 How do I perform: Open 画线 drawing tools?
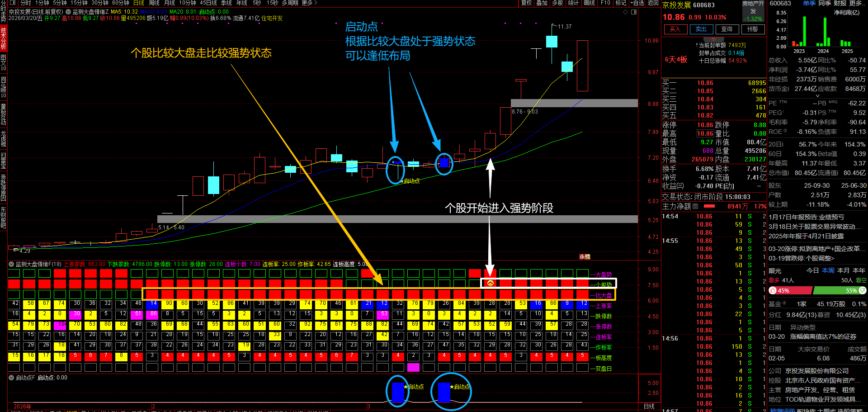click(589, 3)
